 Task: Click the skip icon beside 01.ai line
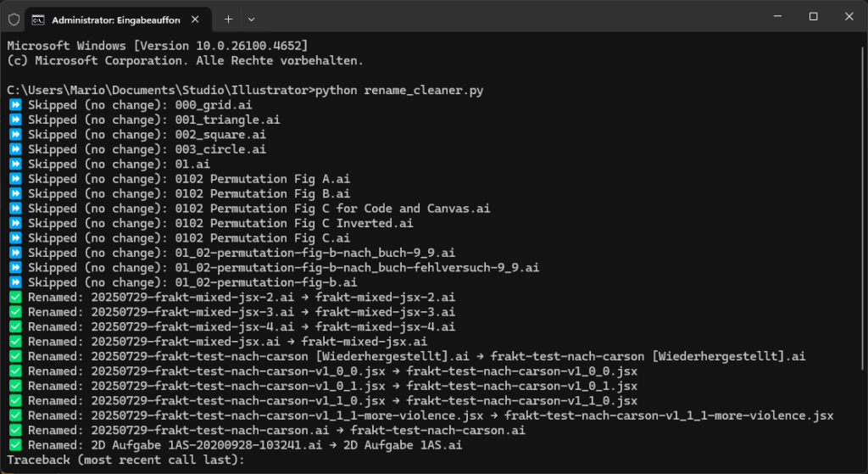15,165
